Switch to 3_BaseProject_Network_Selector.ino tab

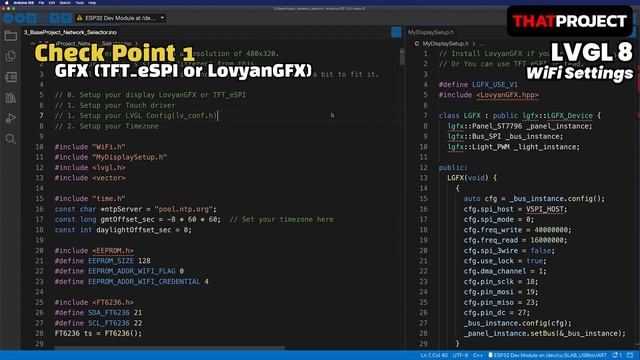pos(70,32)
